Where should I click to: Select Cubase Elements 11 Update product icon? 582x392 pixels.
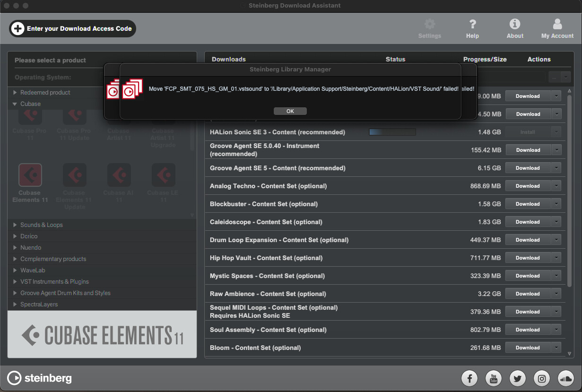point(75,175)
